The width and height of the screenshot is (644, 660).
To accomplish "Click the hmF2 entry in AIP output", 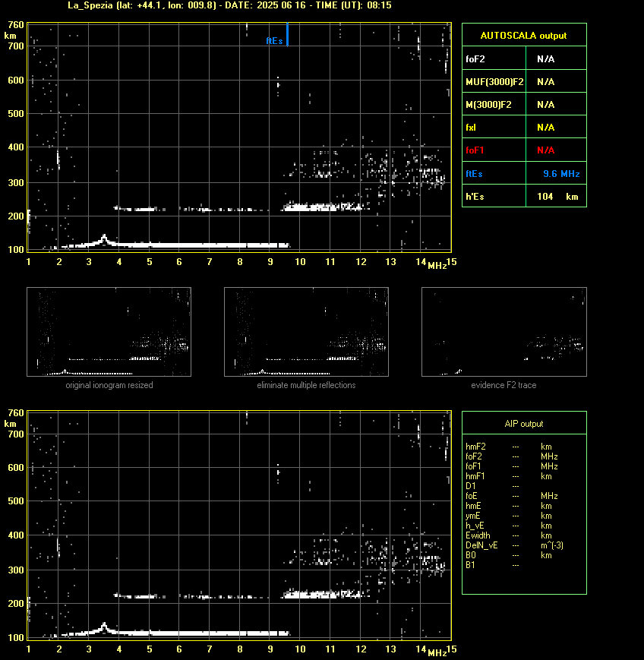I will click(475, 447).
